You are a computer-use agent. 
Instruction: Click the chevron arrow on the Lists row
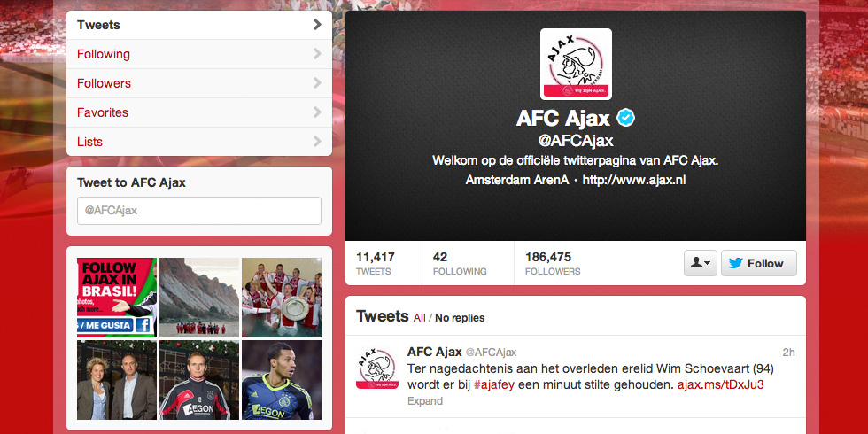pos(317,141)
